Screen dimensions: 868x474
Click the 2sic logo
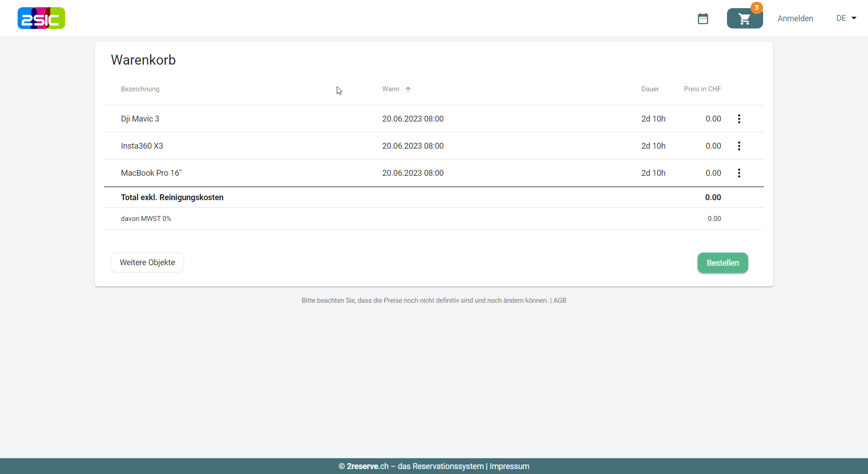pos(41,18)
